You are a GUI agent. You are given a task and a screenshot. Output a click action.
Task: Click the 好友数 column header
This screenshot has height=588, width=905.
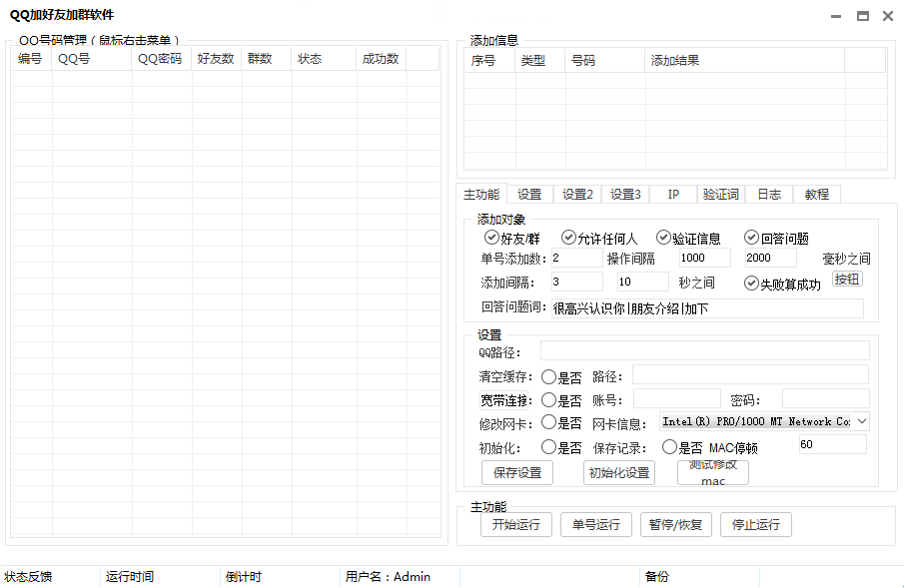point(217,59)
